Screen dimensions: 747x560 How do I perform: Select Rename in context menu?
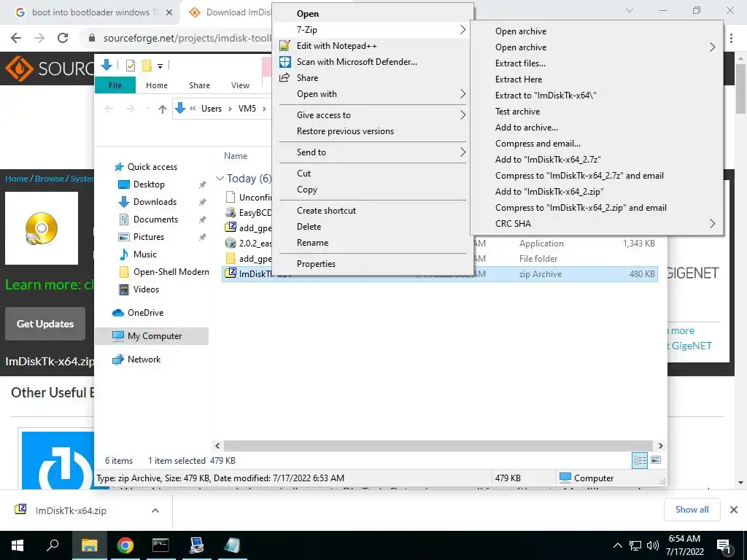click(312, 243)
